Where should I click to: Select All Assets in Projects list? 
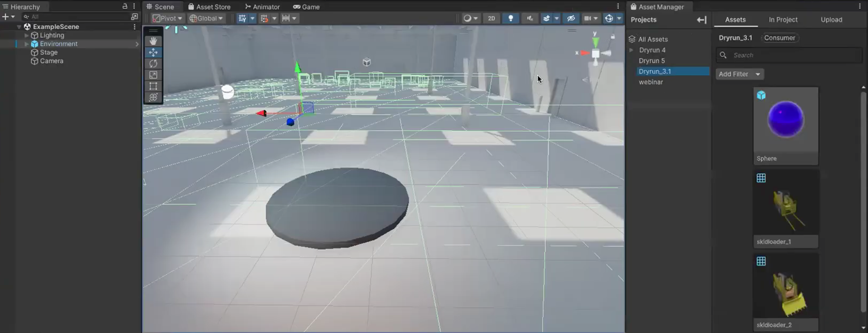click(653, 39)
